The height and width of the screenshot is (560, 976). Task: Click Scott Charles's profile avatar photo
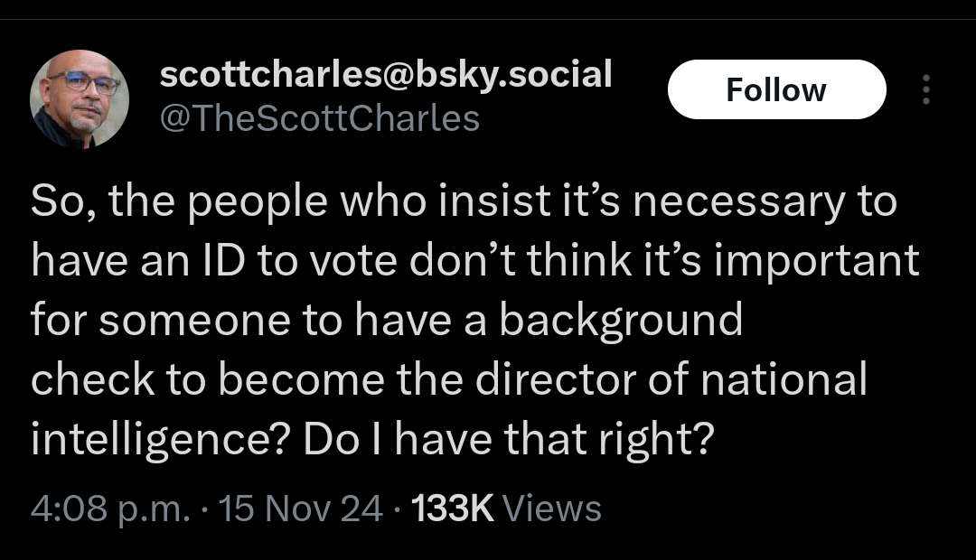pos(80,98)
